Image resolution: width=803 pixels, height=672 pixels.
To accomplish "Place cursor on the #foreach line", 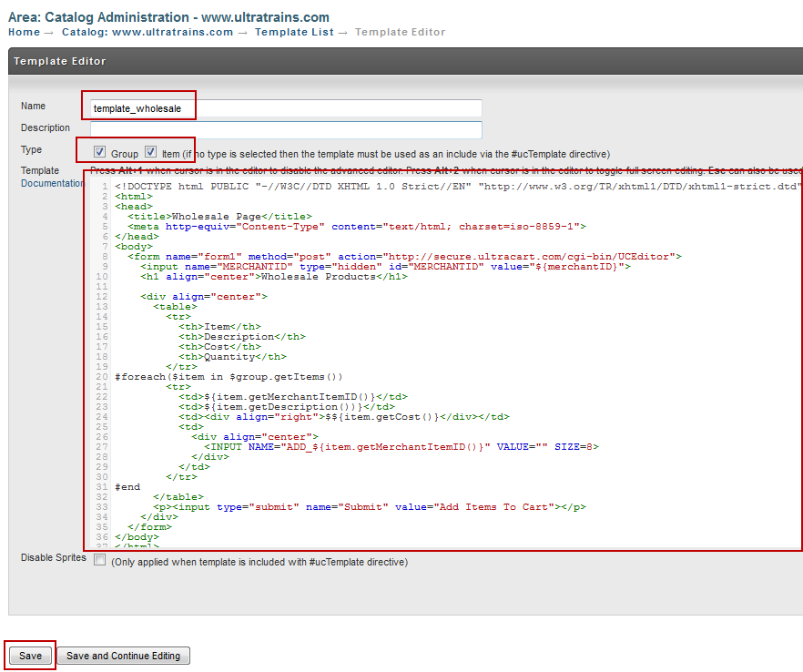I will click(229, 376).
